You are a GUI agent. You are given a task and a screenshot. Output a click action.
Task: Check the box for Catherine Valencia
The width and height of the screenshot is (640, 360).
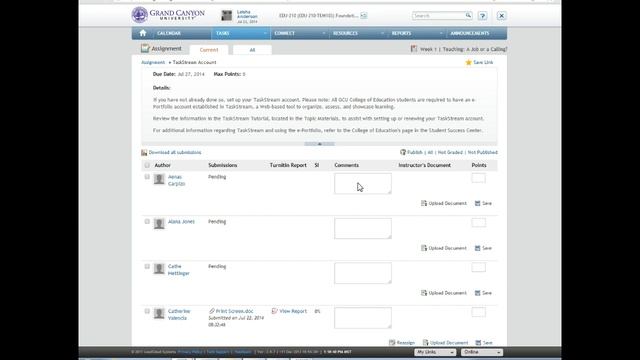(x=147, y=311)
